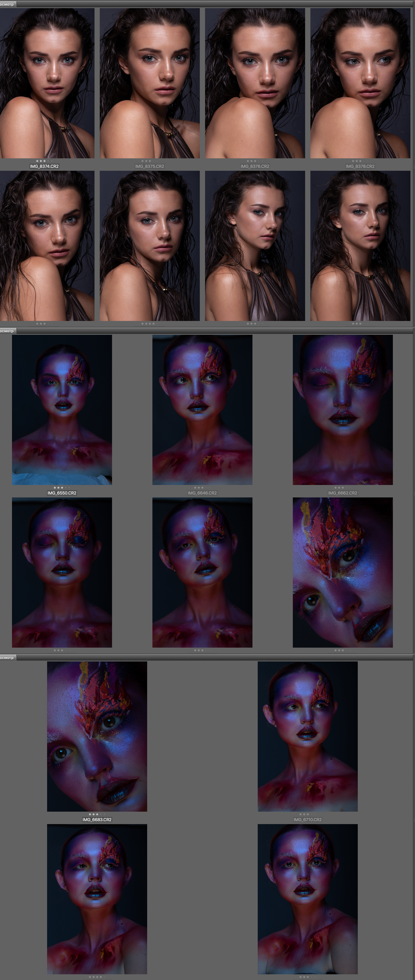The height and width of the screenshot is (980, 415).
Task: Open the IMG_8378.CR2 photo preview
Action: [360, 83]
